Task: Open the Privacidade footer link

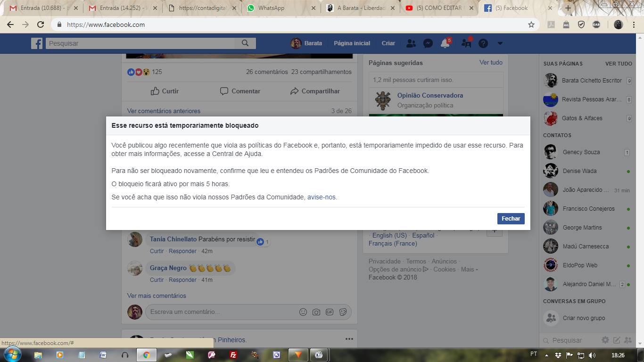Action: pos(385,261)
